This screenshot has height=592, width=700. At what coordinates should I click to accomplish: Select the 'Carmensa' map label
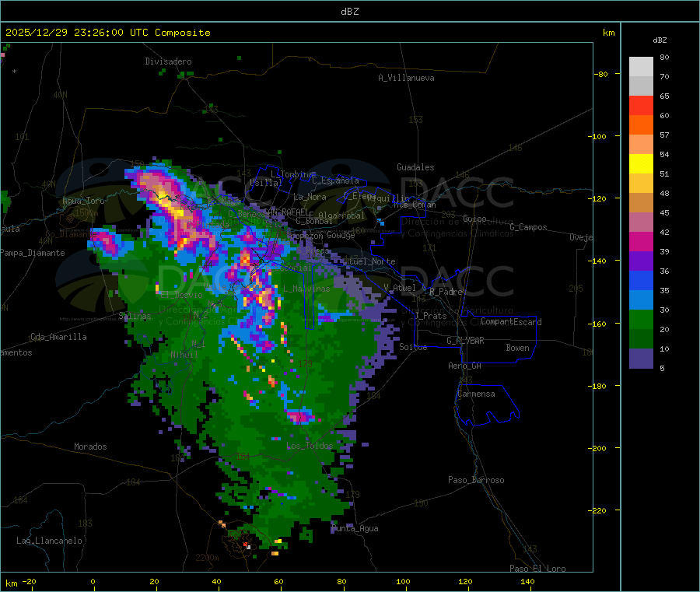tap(476, 394)
